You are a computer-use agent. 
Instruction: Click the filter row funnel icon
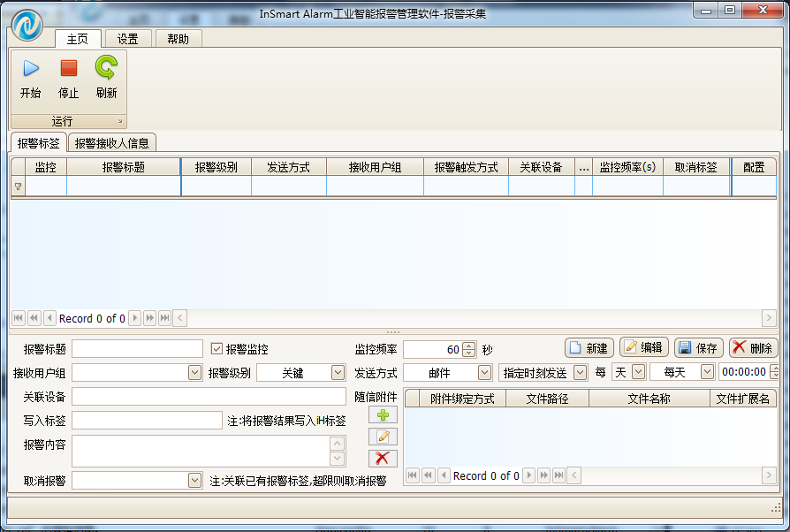[19, 186]
